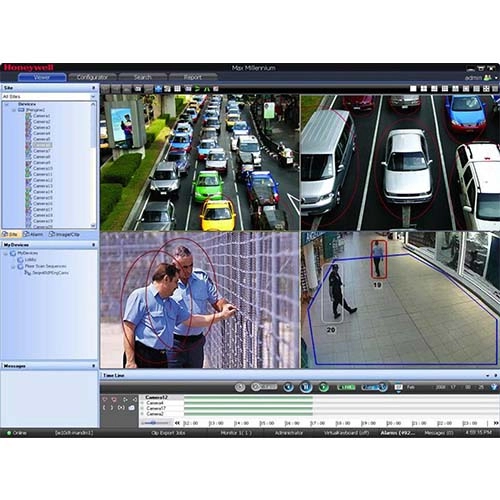Collapse the recorder node above Camera1
The height and width of the screenshot is (500, 500).
coord(14,110)
